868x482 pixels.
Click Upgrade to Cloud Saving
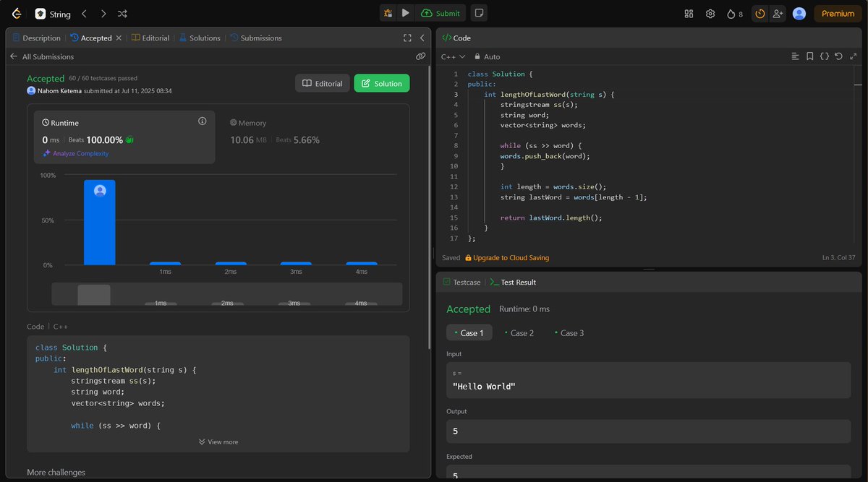pos(507,258)
